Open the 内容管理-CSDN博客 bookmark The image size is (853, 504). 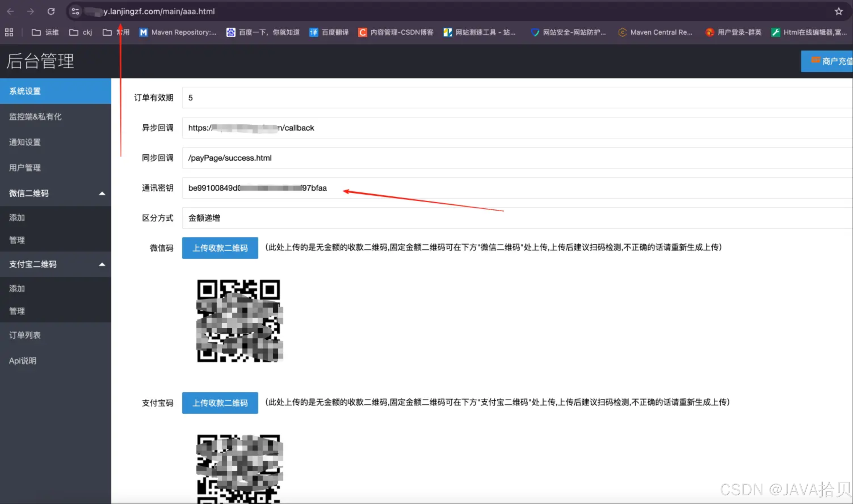click(x=396, y=32)
